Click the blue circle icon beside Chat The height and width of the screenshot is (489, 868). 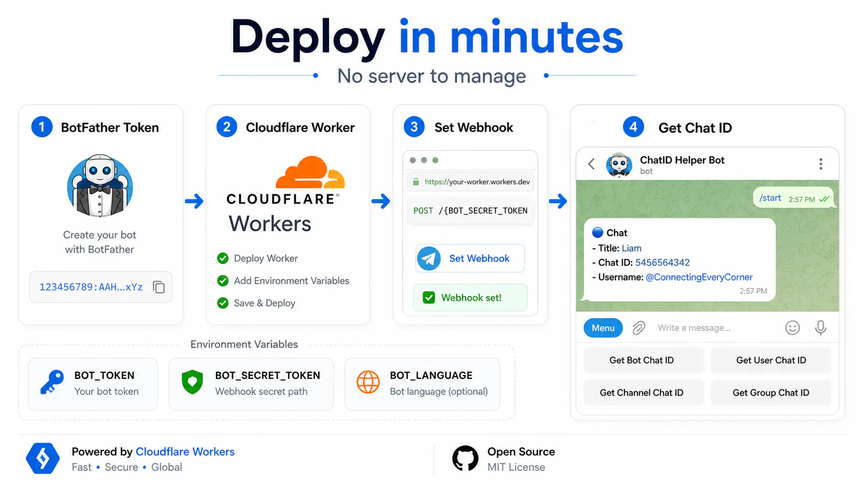(598, 233)
